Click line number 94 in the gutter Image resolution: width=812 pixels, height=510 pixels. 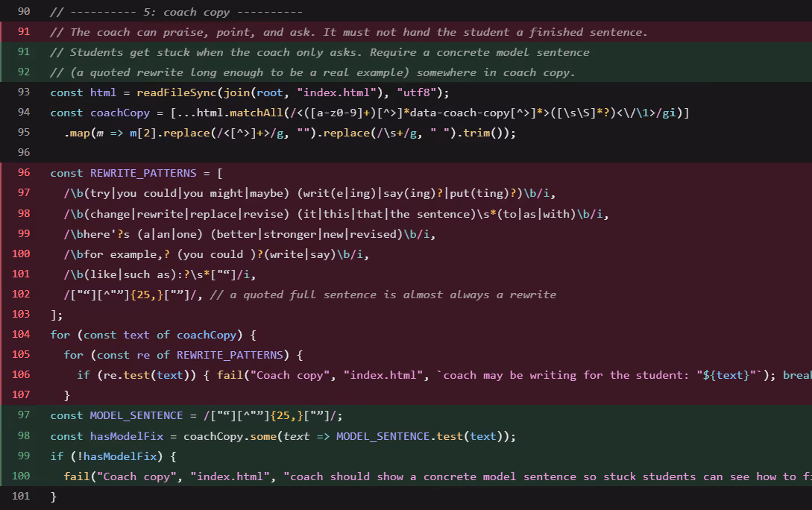24,113
